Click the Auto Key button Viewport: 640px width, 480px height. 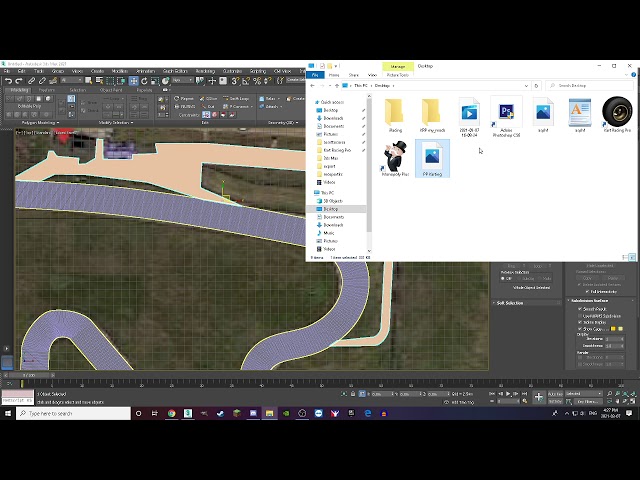tap(555, 394)
